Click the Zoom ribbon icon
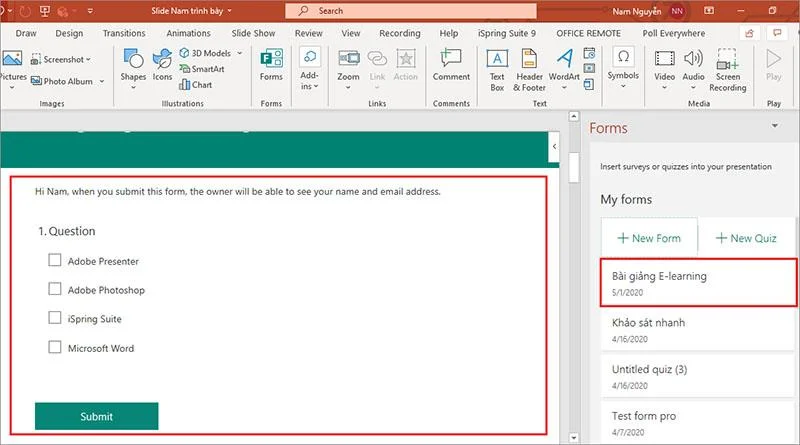 (x=348, y=58)
